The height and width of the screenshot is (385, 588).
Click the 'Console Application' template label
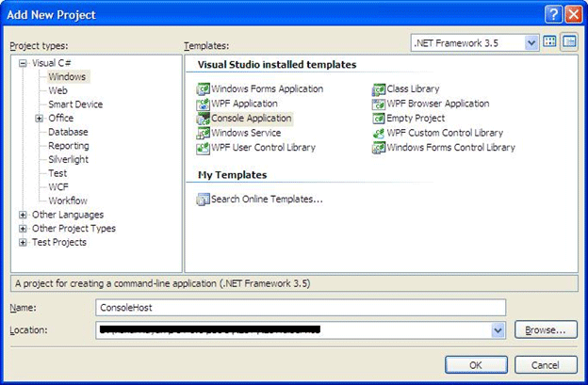point(252,119)
